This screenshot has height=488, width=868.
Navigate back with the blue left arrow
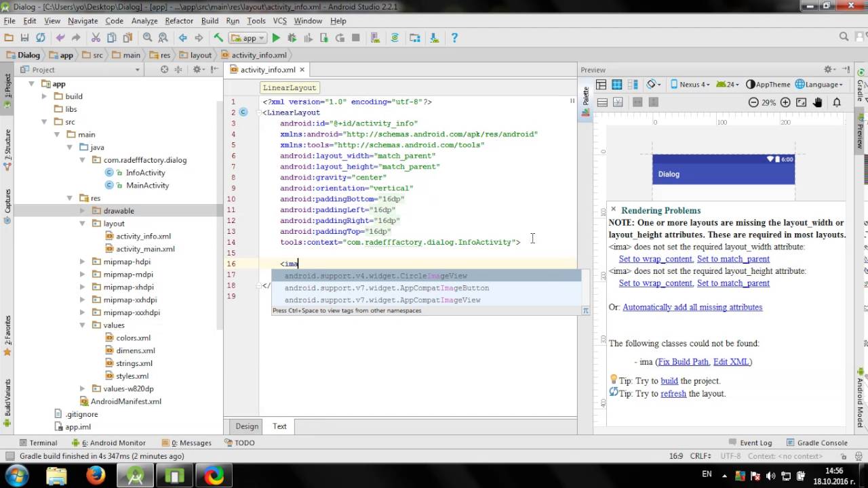(x=183, y=38)
